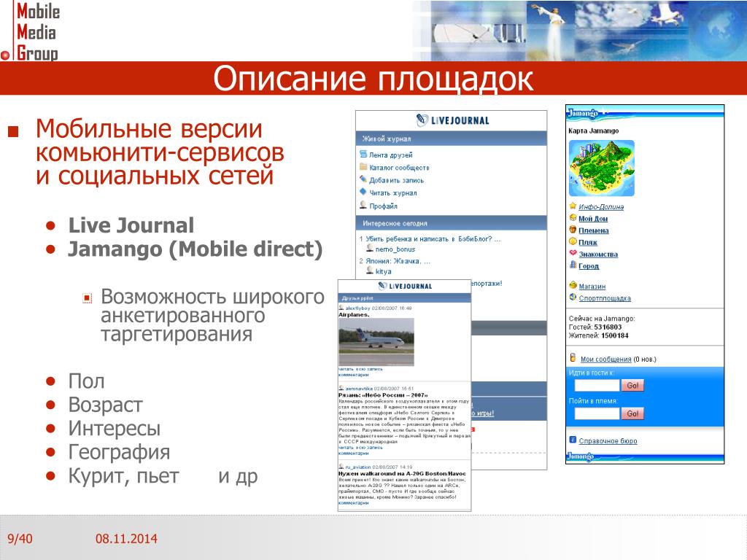Open aeronavtika user link

tap(359, 389)
